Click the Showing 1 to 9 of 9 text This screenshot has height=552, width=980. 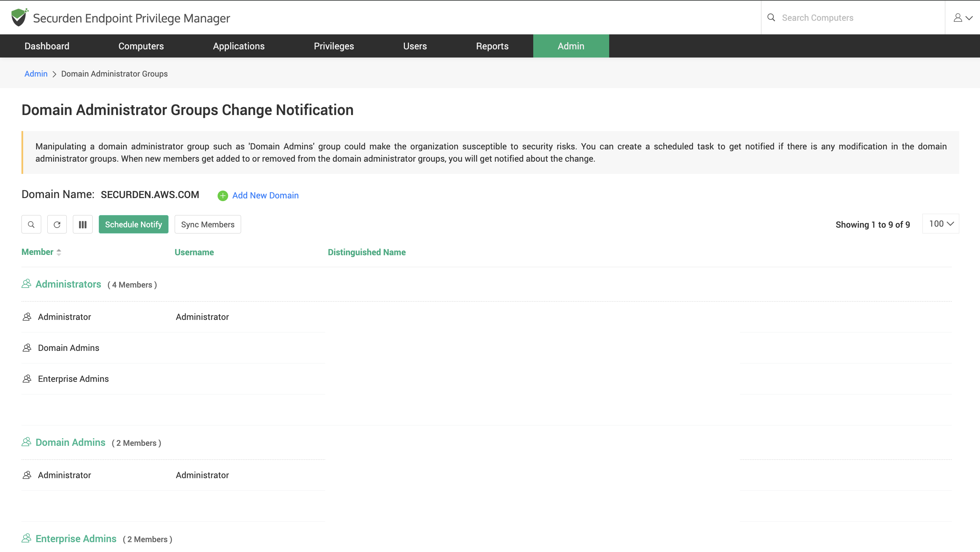click(873, 225)
